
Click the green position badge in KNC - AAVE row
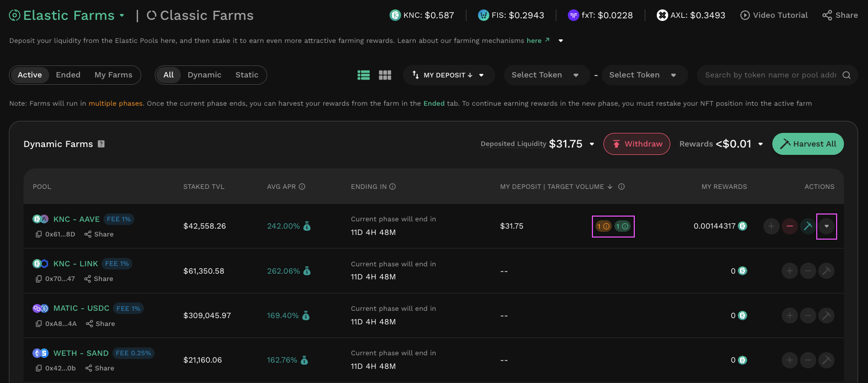622,227
